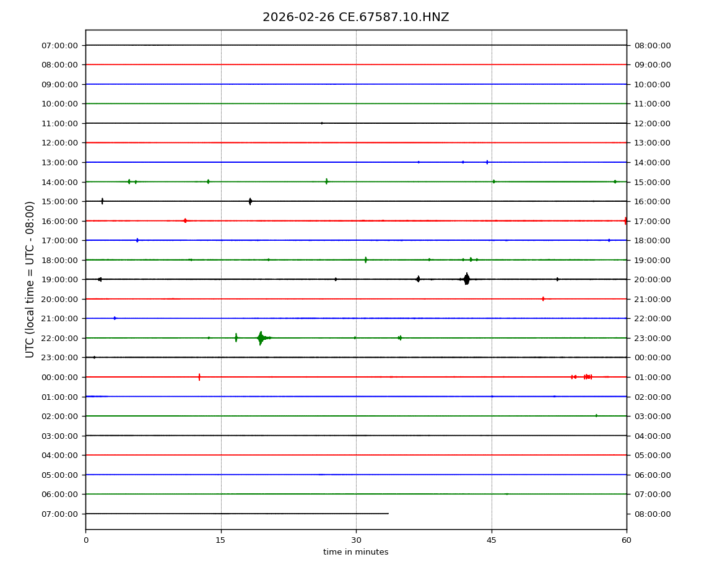Click the left-axis label 19:00:00

pos(61,279)
